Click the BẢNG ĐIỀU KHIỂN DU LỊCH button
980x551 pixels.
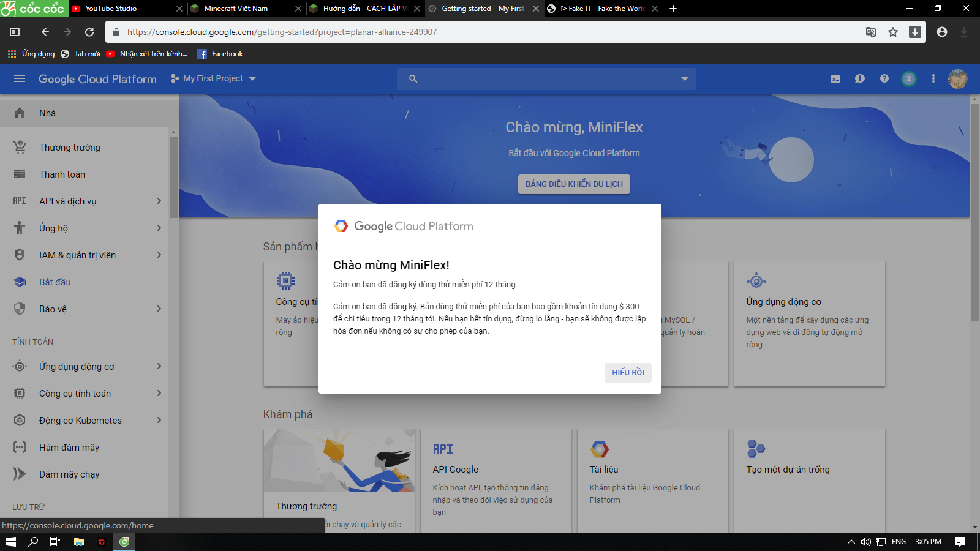tap(574, 184)
